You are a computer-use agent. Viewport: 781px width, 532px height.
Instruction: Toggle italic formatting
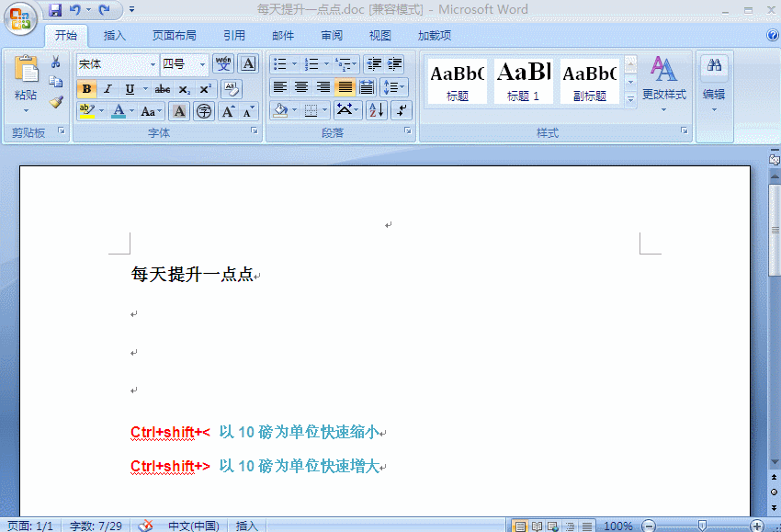click(x=107, y=88)
